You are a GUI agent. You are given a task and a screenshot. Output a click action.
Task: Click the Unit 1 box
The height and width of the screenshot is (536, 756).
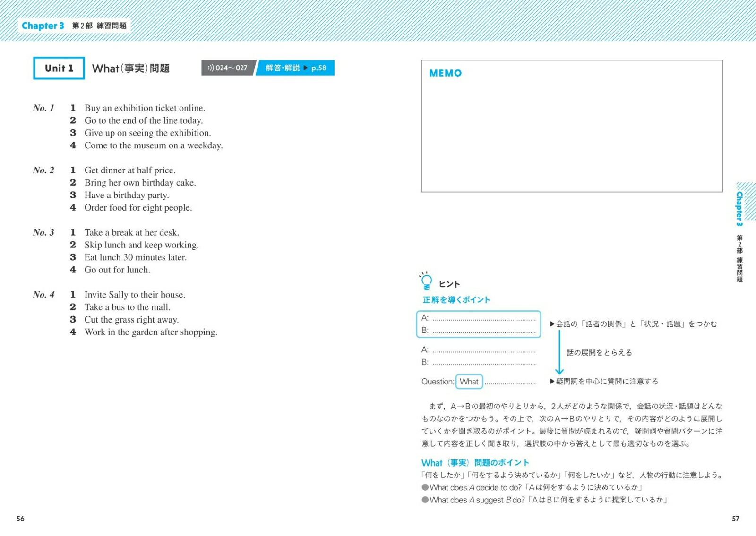pyautogui.click(x=59, y=68)
